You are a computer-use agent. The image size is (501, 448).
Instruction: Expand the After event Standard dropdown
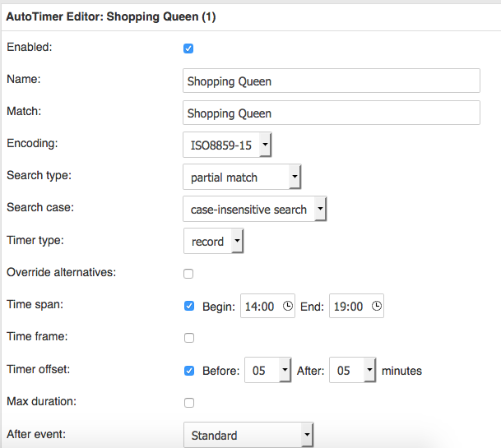[248, 435]
